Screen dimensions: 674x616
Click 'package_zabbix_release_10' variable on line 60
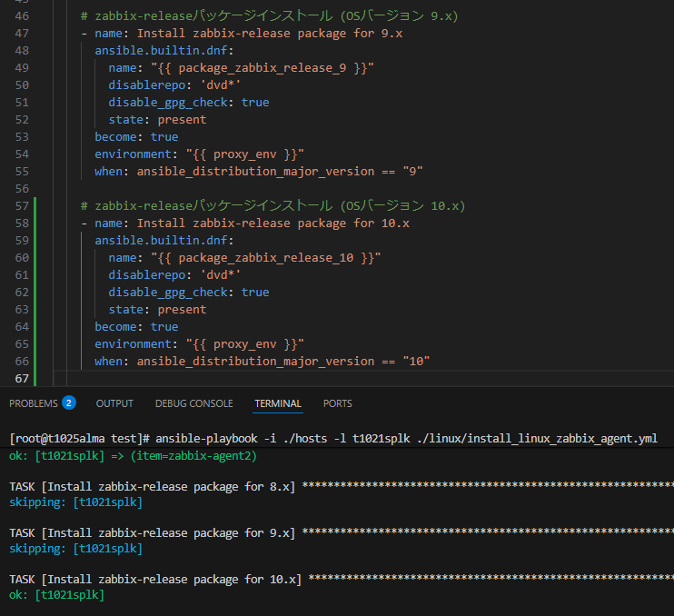click(x=265, y=257)
